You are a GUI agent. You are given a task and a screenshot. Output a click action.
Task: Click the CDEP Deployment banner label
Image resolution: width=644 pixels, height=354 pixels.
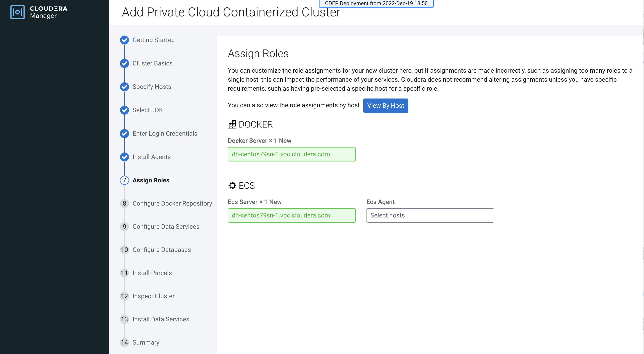pos(376,4)
